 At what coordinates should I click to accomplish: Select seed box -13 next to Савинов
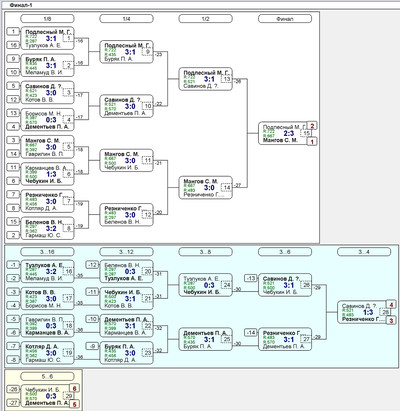pos(251,278)
